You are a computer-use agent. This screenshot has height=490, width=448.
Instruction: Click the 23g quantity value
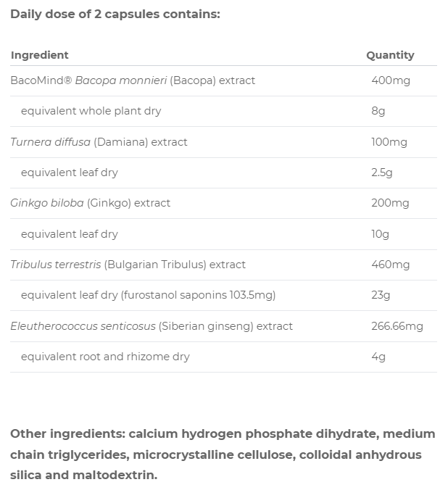point(381,295)
